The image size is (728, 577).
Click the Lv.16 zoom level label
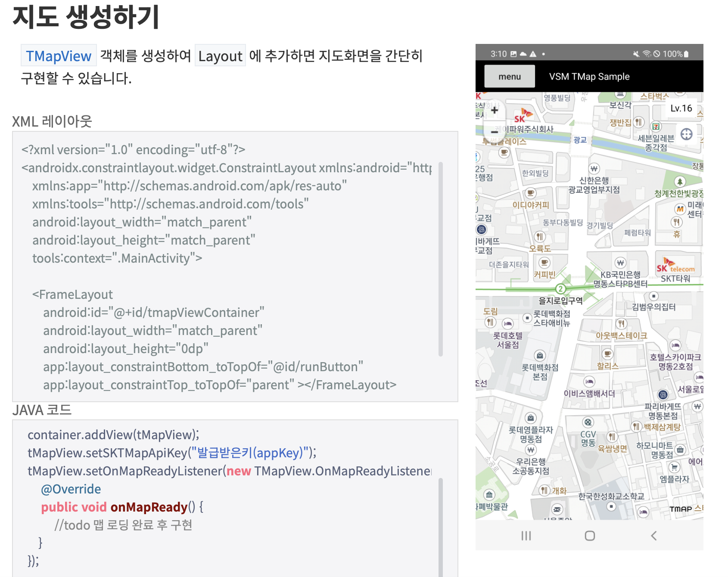coord(681,108)
